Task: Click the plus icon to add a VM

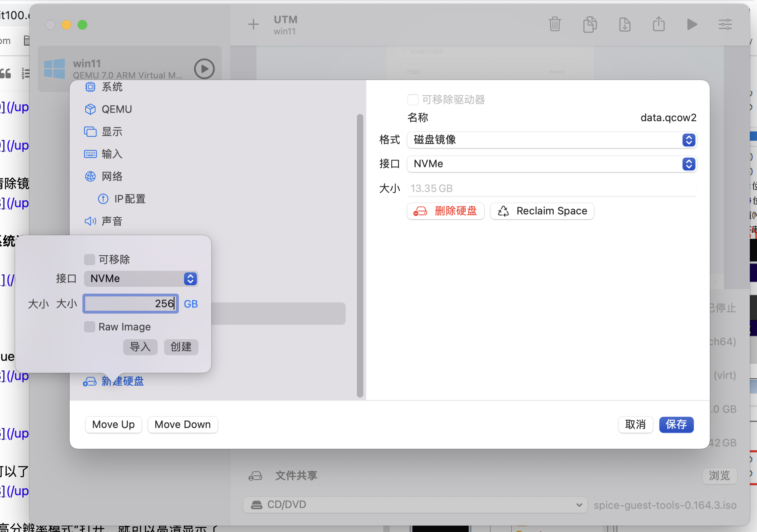Action: coord(253,24)
